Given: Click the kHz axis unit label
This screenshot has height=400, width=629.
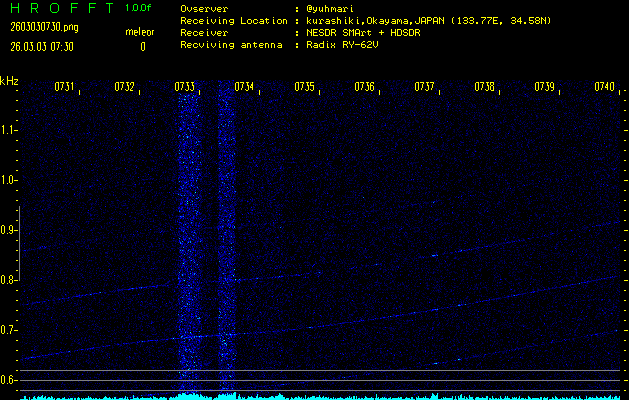Looking at the screenshot, I should pos(10,81).
